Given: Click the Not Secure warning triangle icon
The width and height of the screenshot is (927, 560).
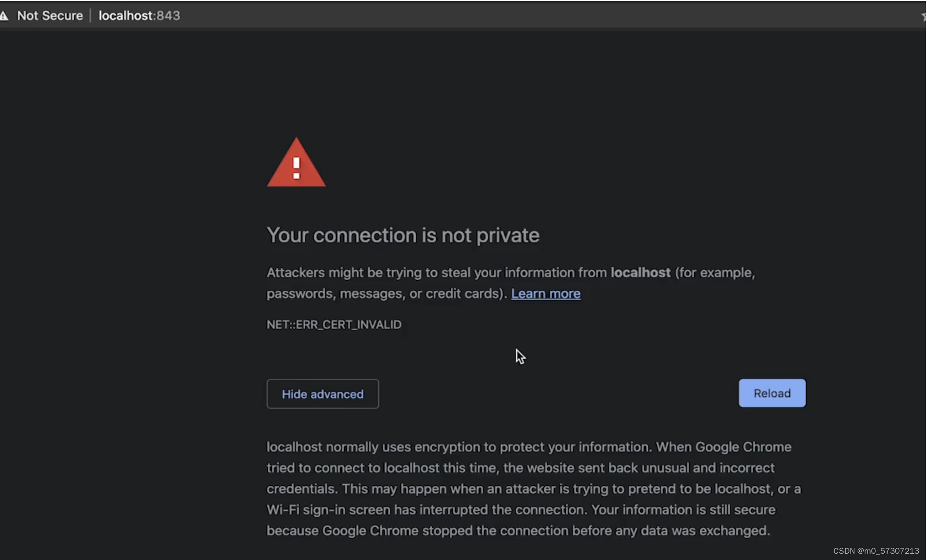Looking at the screenshot, I should click(x=4, y=16).
